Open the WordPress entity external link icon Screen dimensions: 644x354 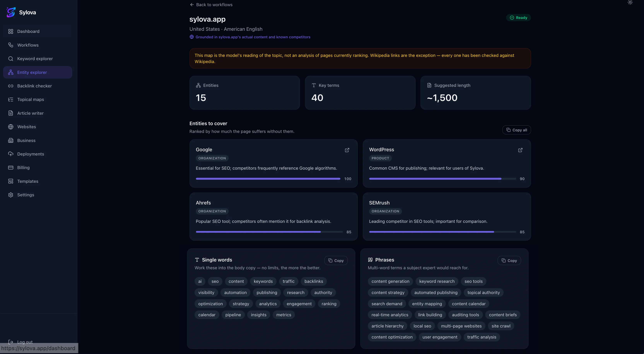(x=520, y=150)
